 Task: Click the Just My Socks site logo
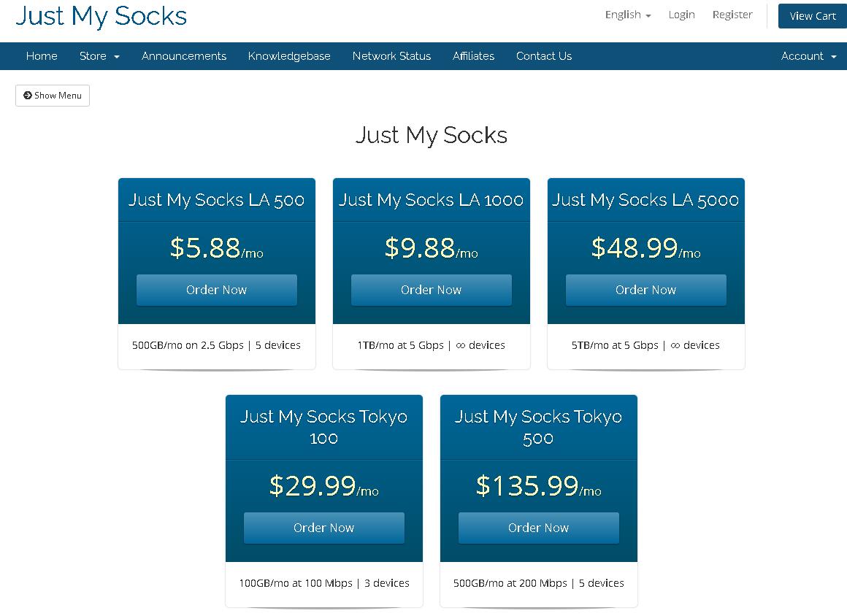(101, 16)
